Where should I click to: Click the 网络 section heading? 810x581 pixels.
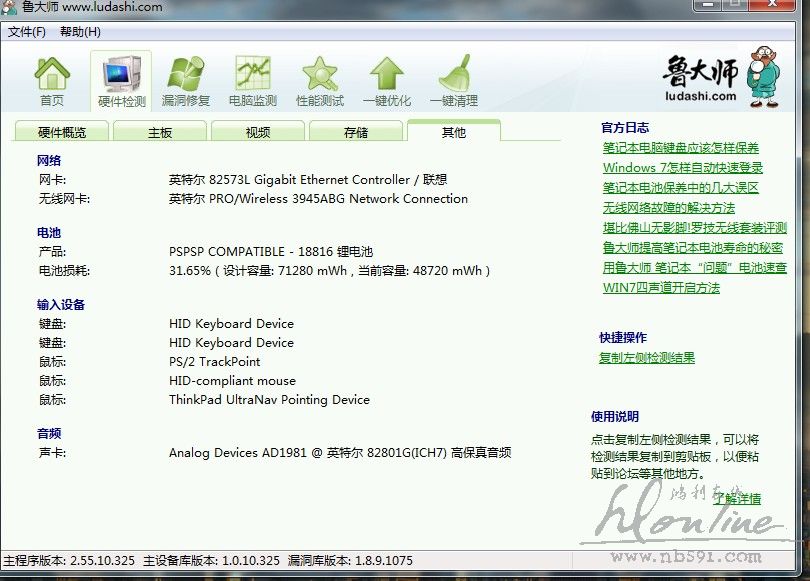point(49,161)
